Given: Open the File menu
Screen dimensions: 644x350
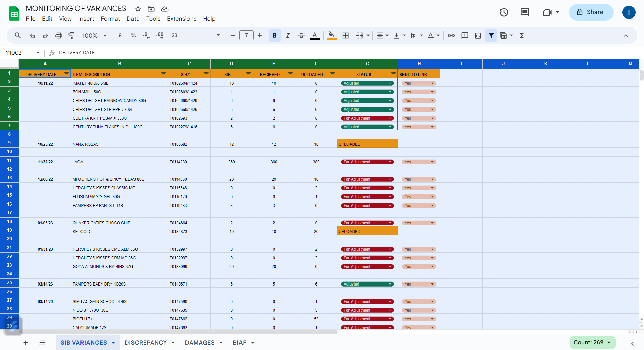Looking at the screenshot, I should point(31,19).
